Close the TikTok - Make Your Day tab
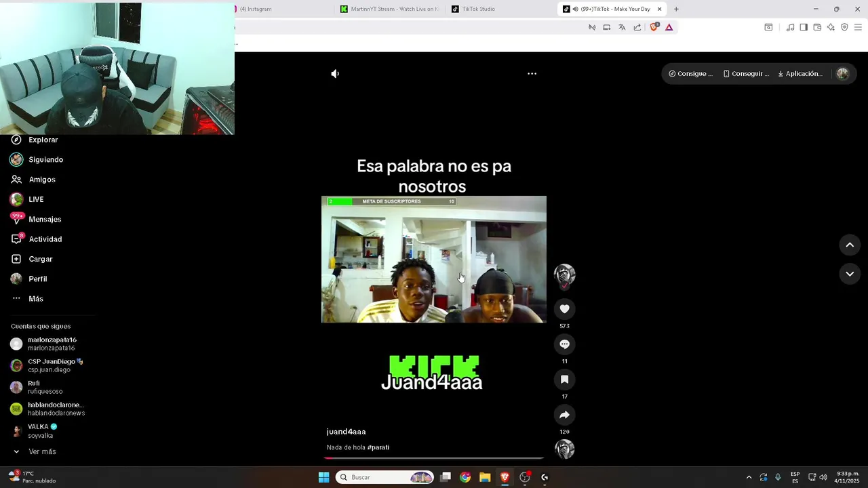The image size is (868, 488). coord(659,9)
